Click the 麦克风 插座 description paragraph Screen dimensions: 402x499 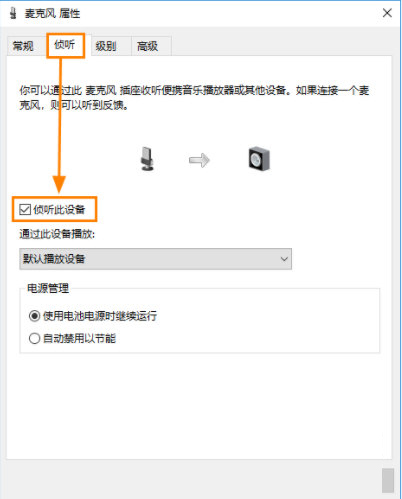(x=194, y=98)
